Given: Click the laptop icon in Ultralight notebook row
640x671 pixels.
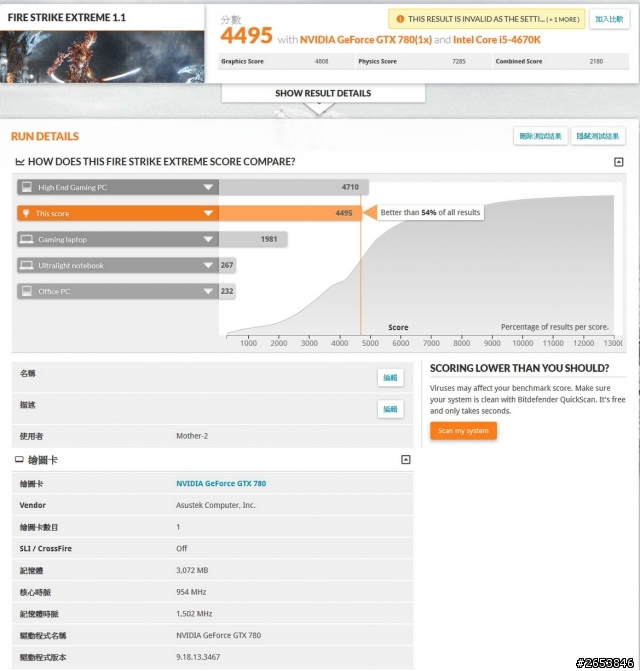Looking at the screenshot, I should (x=27, y=265).
